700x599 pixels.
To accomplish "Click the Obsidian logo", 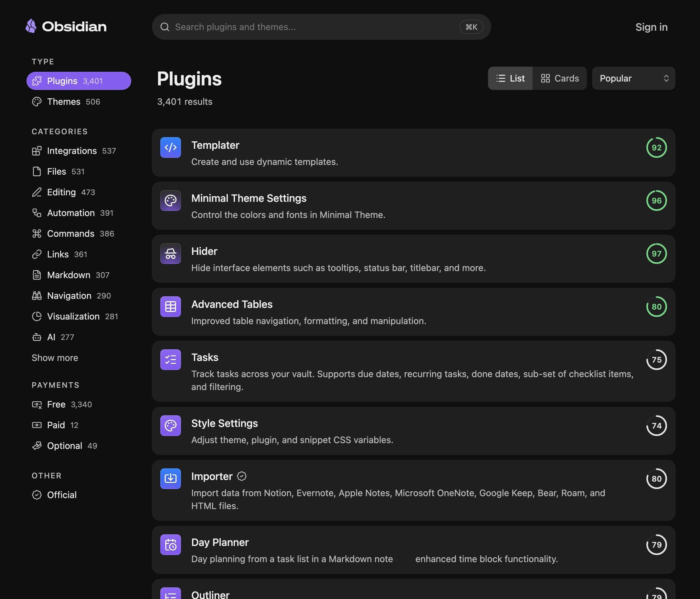I will tap(66, 27).
